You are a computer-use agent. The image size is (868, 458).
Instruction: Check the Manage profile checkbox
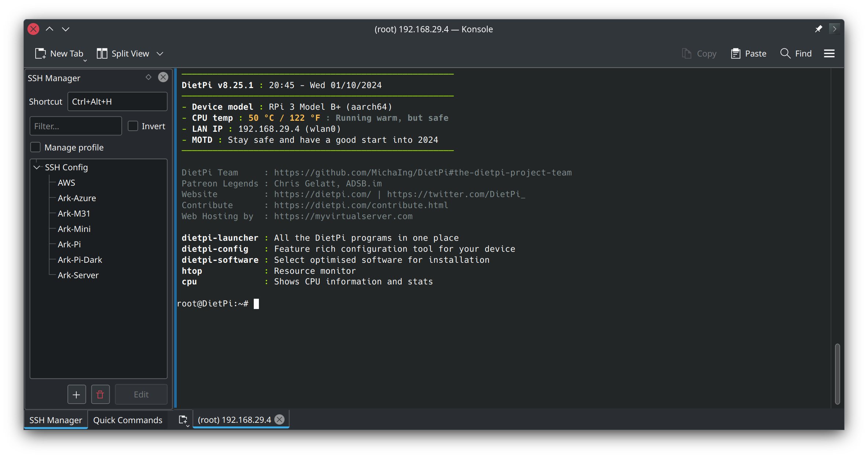point(35,147)
